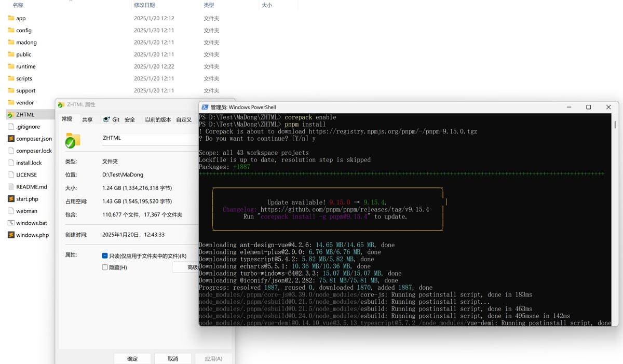Click the pnpm releases changelog URL in PowerShell
Screen dimensions: 623x364
pos(345,209)
